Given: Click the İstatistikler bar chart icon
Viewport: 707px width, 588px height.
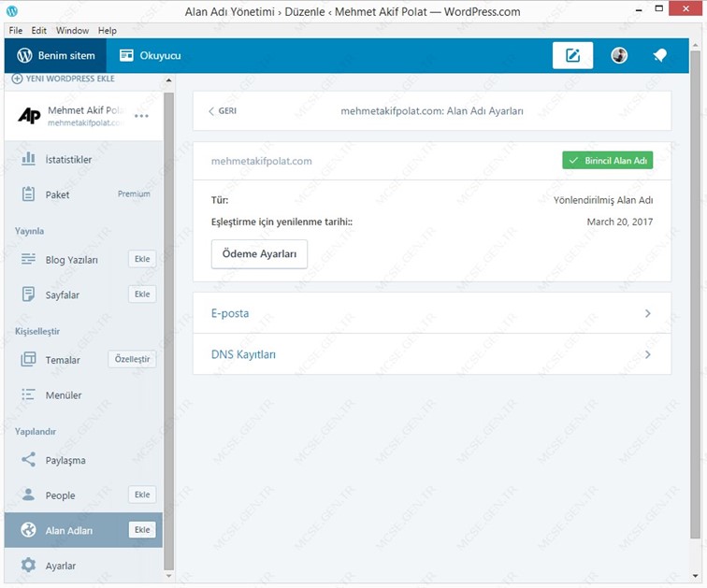Looking at the screenshot, I should click(28, 159).
